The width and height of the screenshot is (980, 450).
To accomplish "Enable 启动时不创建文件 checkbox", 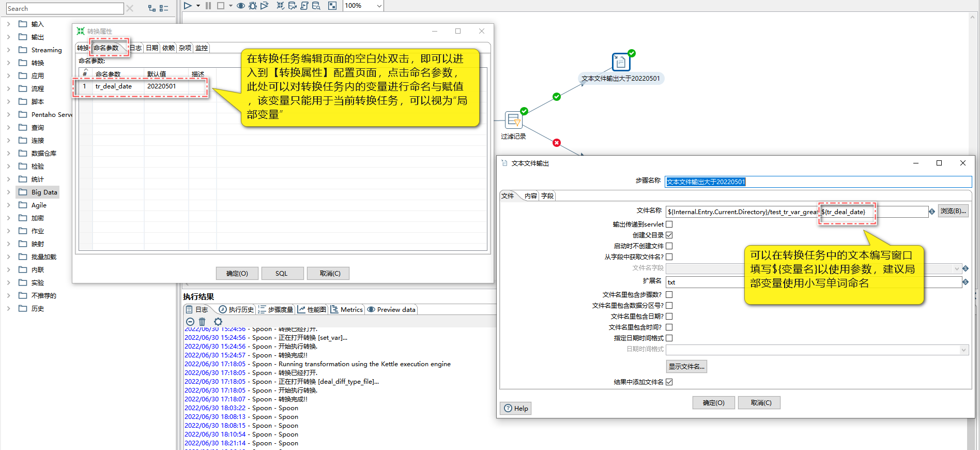I will pyautogui.click(x=669, y=246).
